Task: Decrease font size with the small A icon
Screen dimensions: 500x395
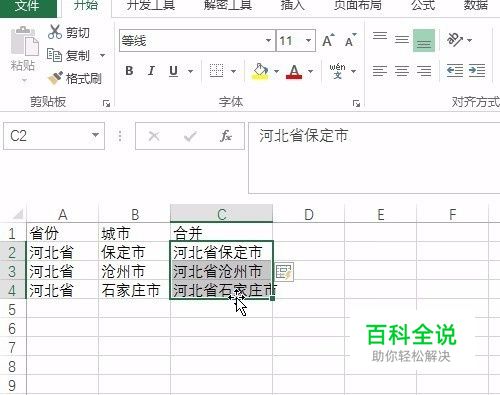Action: pos(350,41)
